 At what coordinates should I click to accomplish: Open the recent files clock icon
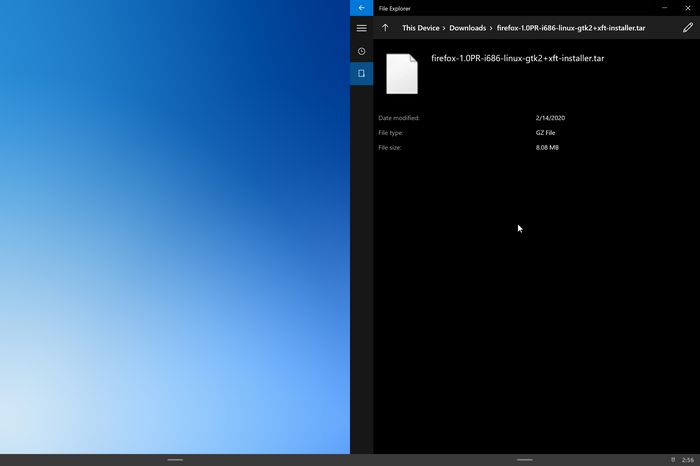[x=362, y=51]
